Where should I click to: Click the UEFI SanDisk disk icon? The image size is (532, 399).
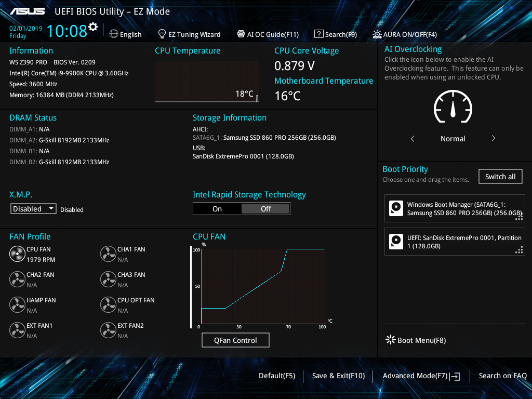(x=396, y=242)
